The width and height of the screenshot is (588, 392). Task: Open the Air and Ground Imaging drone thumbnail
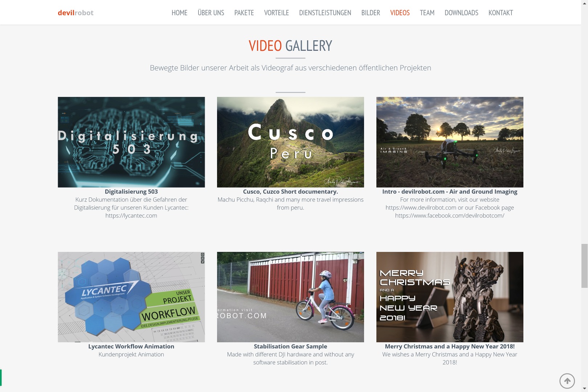(450, 142)
